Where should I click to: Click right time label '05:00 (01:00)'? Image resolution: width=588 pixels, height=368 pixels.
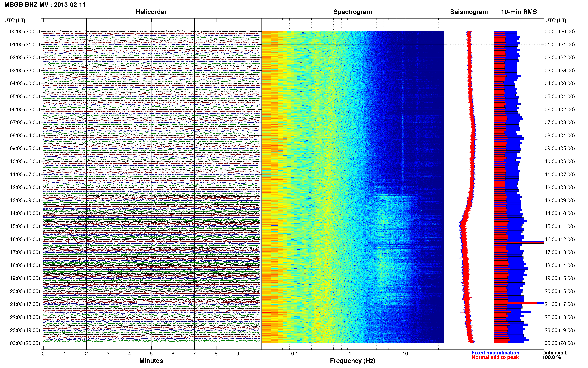(560, 96)
